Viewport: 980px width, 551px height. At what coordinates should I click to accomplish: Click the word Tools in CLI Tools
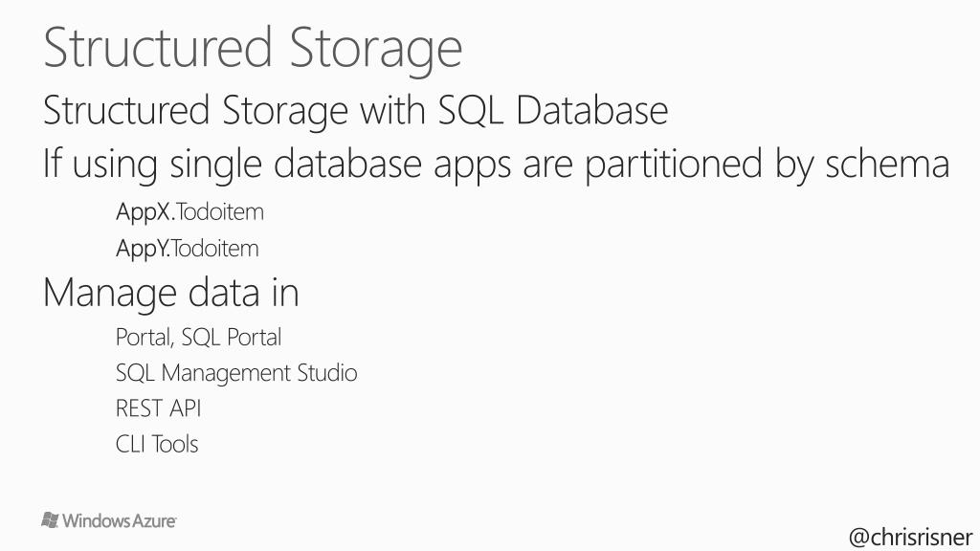175,444
